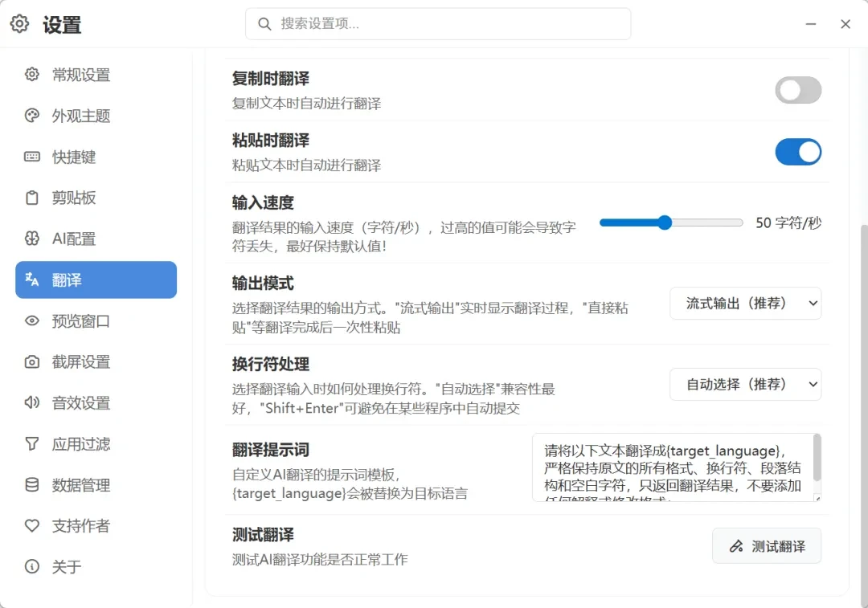Viewport: 868px width, 608px height.
Task: Click the palette icon for 外观主题
Action: point(32,115)
